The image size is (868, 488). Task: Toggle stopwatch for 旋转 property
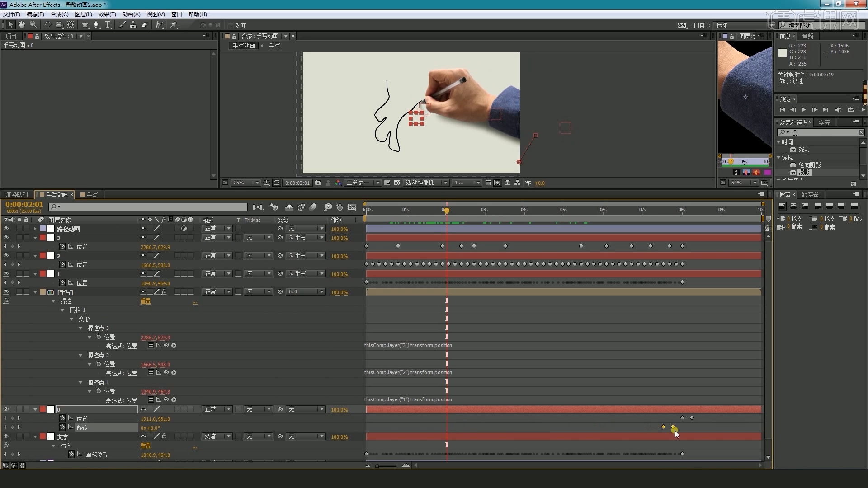[62, 427]
